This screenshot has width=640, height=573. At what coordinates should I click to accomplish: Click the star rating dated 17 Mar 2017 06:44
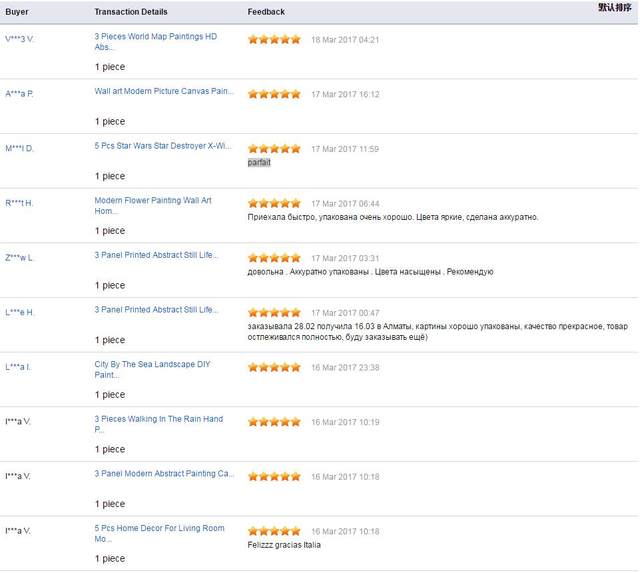coord(274,203)
